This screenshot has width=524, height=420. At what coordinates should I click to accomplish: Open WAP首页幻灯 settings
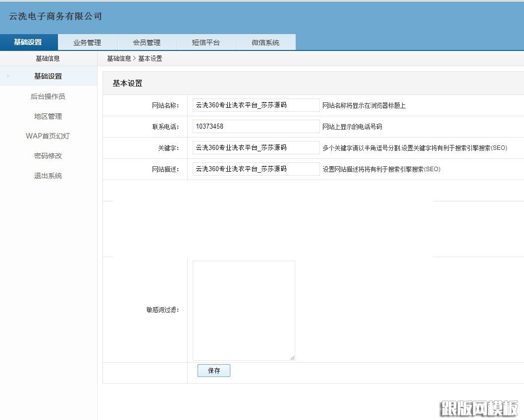48,136
